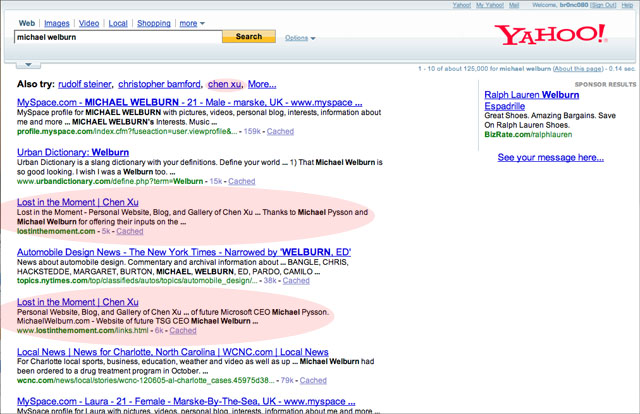Open the Yahoo! link in top bar
Image resolution: width=640 pixels, height=414 pixels.
pos(462,5)
